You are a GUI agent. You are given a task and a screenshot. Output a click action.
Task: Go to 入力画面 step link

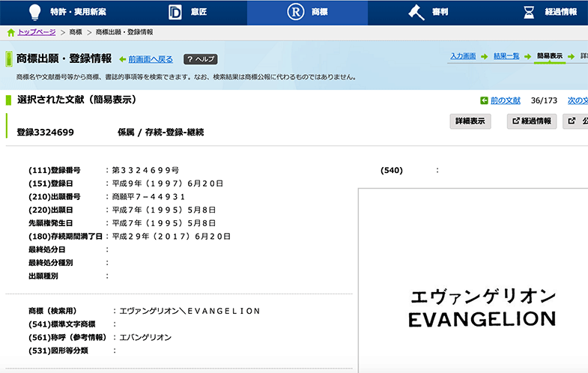(463, 56)
